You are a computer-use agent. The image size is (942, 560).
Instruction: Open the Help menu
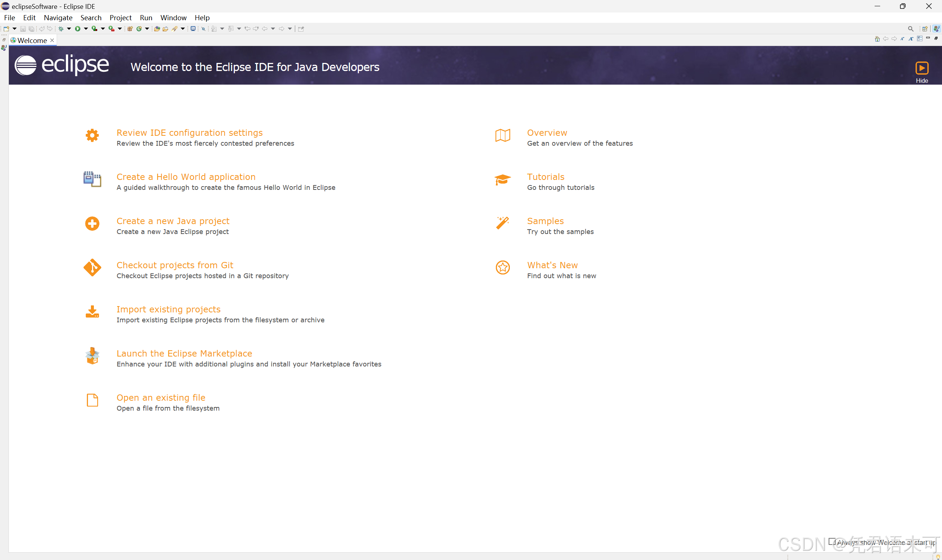coord(202,18)
